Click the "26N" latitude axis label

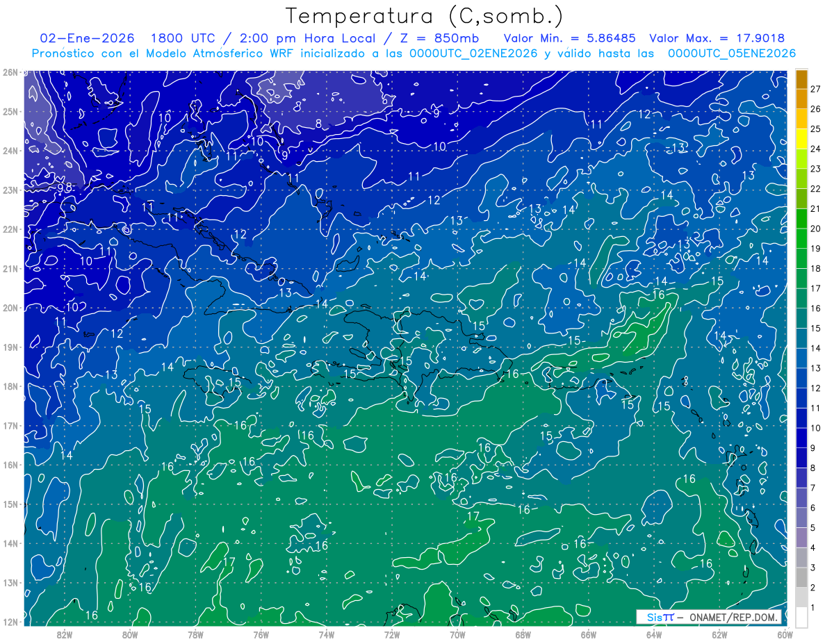pyautogui.click(x=10, y=72)
